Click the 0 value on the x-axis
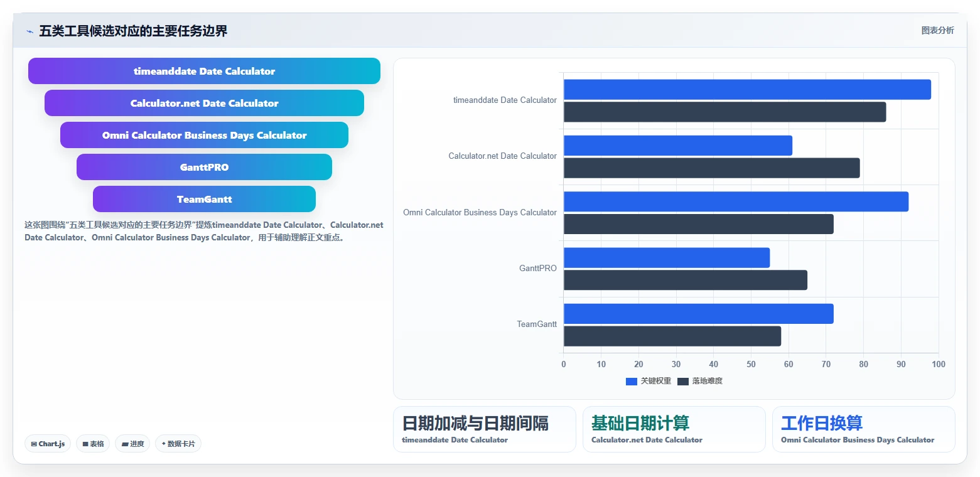980x477 pixels. click(x=564, y=365)
